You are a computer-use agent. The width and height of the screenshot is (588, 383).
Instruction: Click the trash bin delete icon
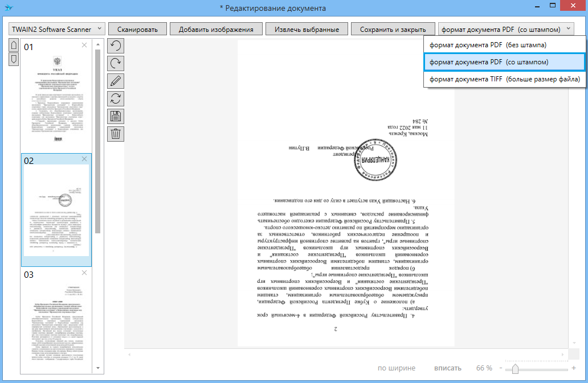(116, 134)
